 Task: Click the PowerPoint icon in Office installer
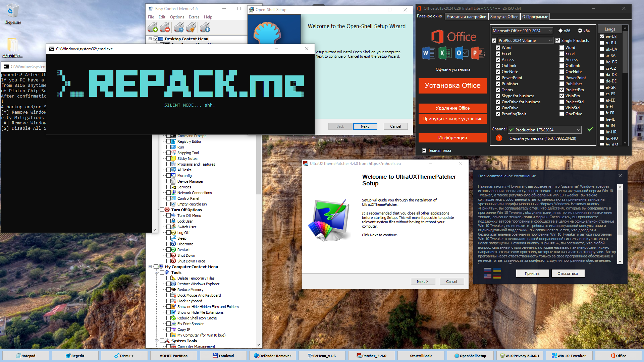click(478, 53)
